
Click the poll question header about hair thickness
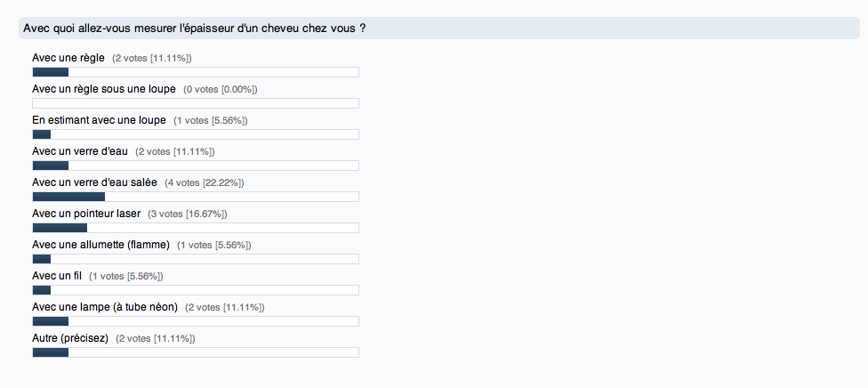(195, 28)
